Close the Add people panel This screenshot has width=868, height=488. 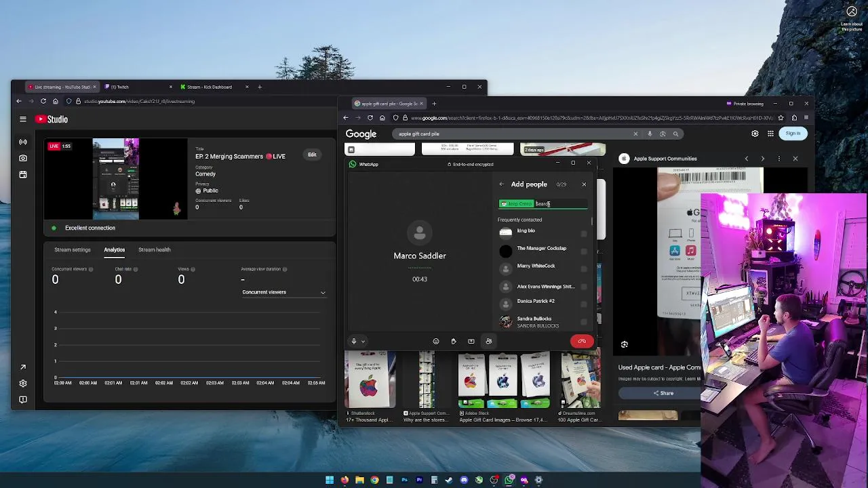tap(584, 184)
